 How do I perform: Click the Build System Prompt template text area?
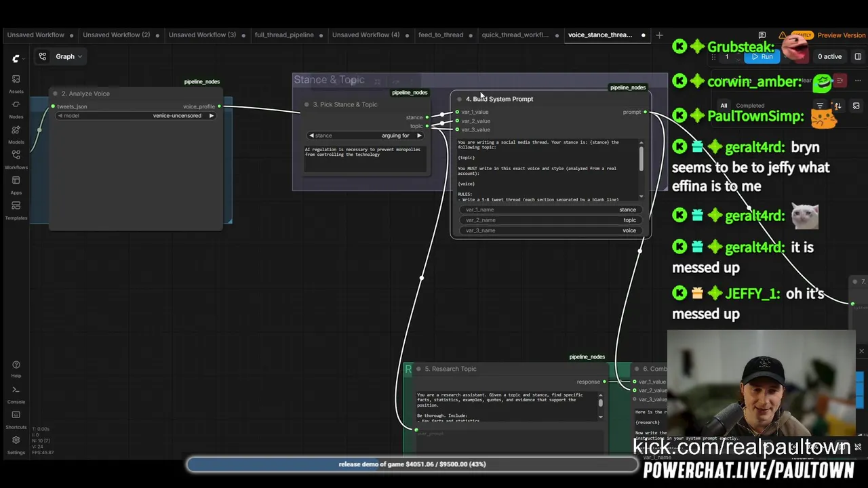click(547, 170)
